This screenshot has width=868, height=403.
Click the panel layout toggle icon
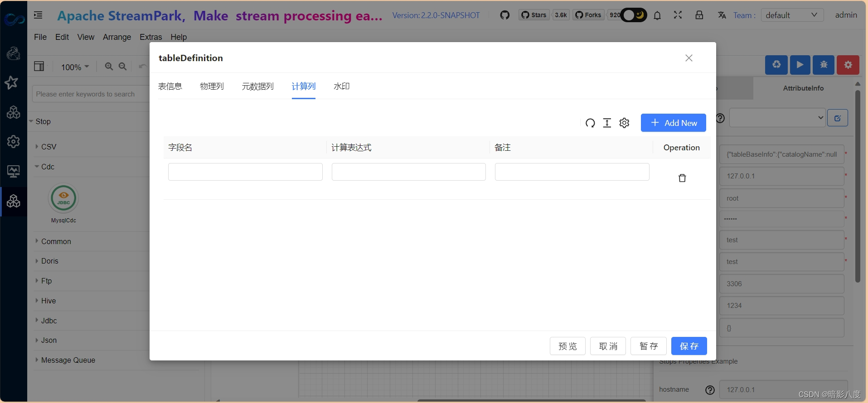click(39, 67)
